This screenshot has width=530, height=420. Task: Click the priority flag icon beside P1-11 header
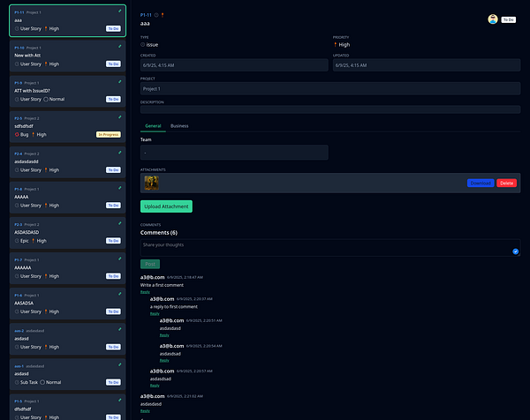pyautogui.click(x=163, y=15)
